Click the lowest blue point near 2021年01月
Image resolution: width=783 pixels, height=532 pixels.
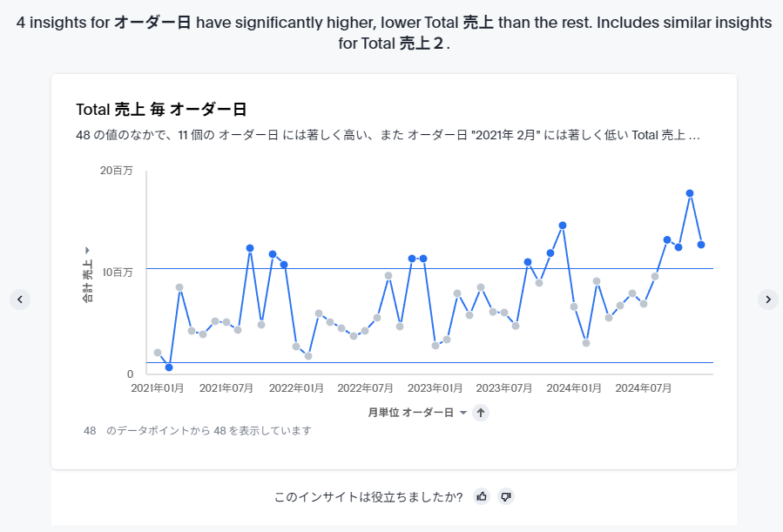[169, 367]
